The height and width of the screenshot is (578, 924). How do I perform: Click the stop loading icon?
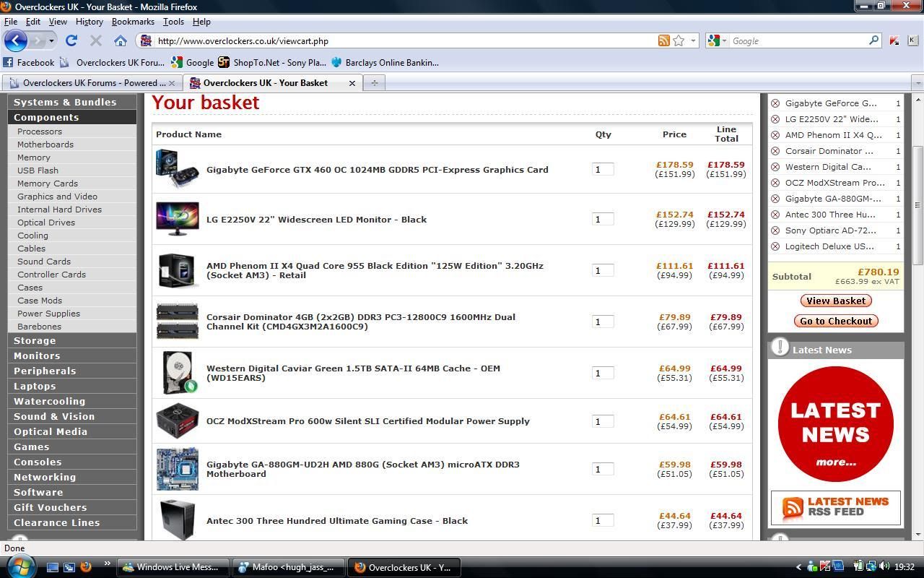[95, 40]
